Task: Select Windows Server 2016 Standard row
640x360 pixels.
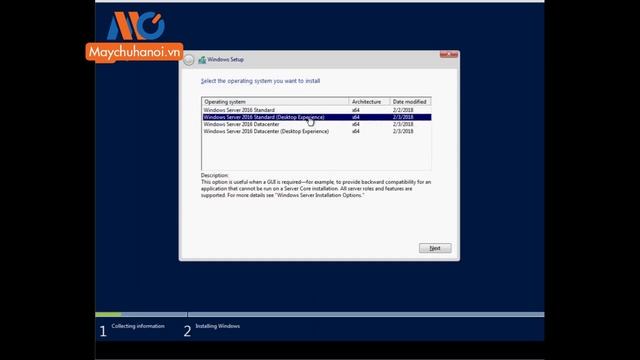Action: (316, 110)
